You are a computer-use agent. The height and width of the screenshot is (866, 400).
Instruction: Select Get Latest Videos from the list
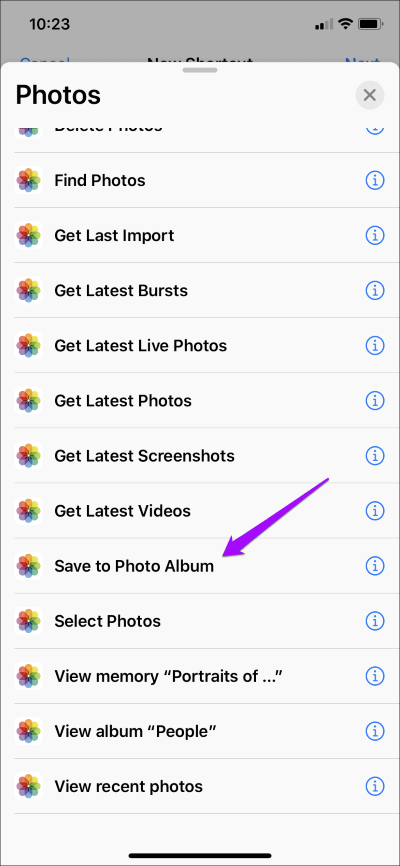pos(200,511)
